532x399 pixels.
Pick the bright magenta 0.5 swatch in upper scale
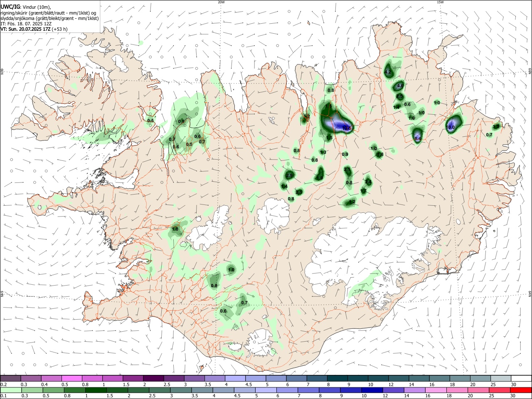(71, 378)
